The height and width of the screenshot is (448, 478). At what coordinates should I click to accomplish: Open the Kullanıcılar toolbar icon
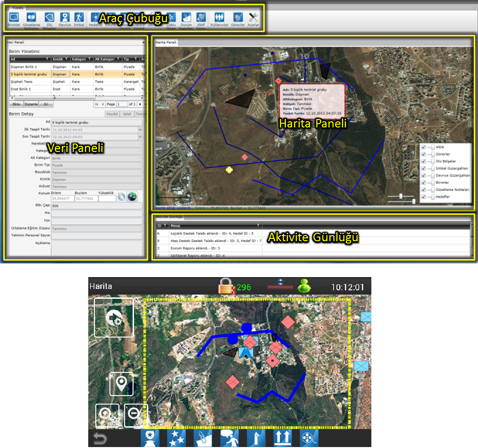(x=219, y=19)
